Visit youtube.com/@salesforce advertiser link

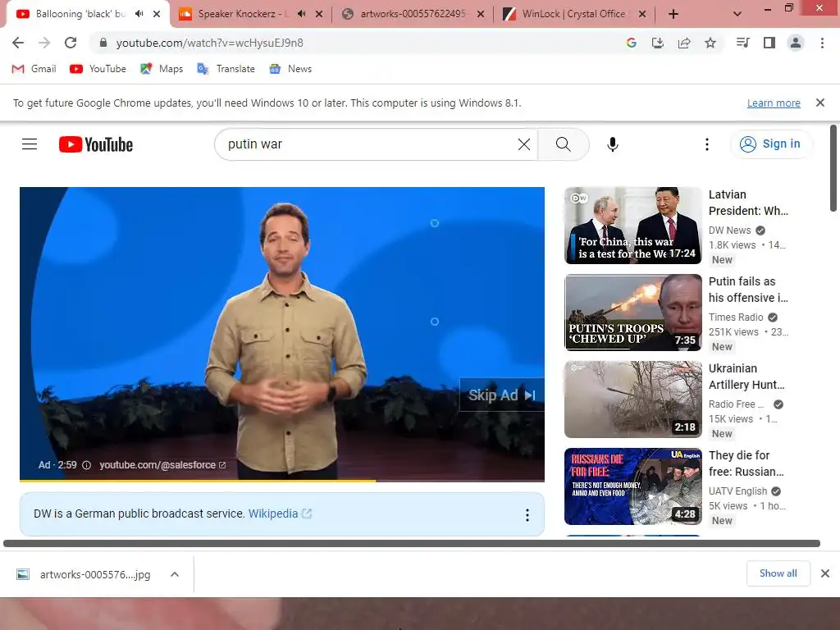click(162, 465)
